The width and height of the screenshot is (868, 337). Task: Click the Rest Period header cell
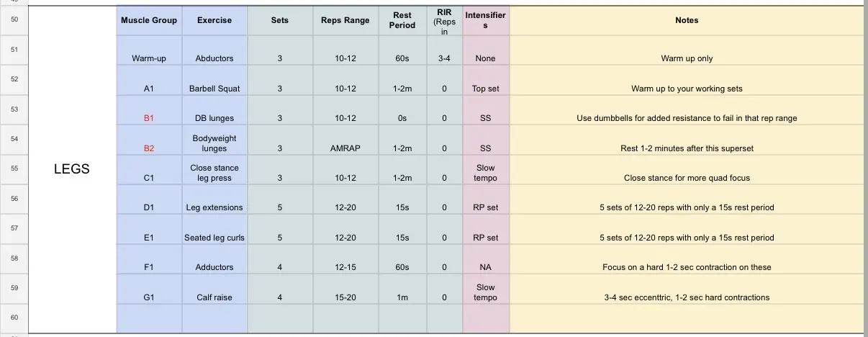[x=402, y=20]
